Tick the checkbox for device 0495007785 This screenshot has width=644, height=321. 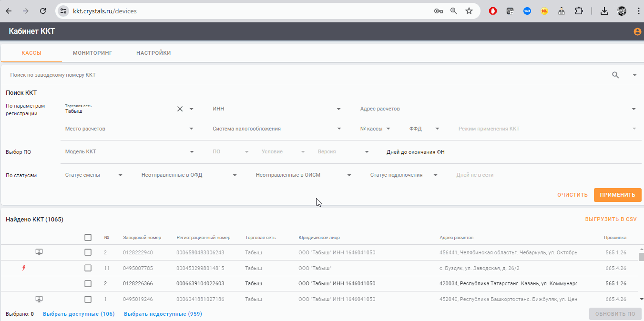click(x=88, y=268)
